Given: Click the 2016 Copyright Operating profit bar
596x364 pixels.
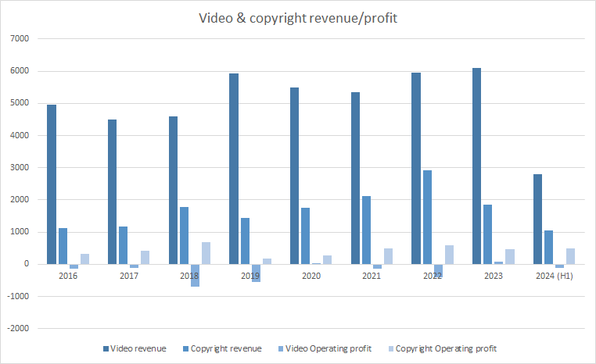Looking at the screenshot, I should (x=84, y=259).
